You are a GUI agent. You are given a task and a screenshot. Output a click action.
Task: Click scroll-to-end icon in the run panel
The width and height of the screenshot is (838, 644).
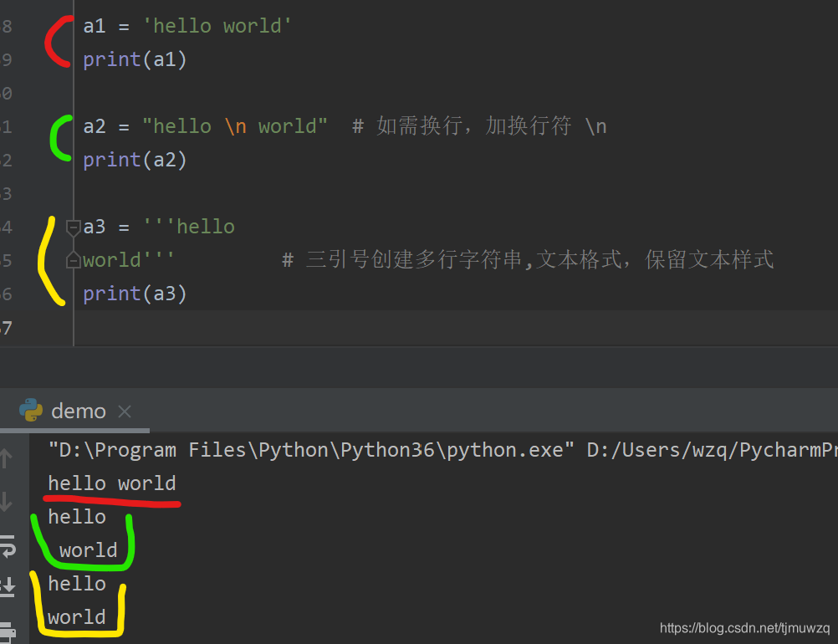point(8,587)
